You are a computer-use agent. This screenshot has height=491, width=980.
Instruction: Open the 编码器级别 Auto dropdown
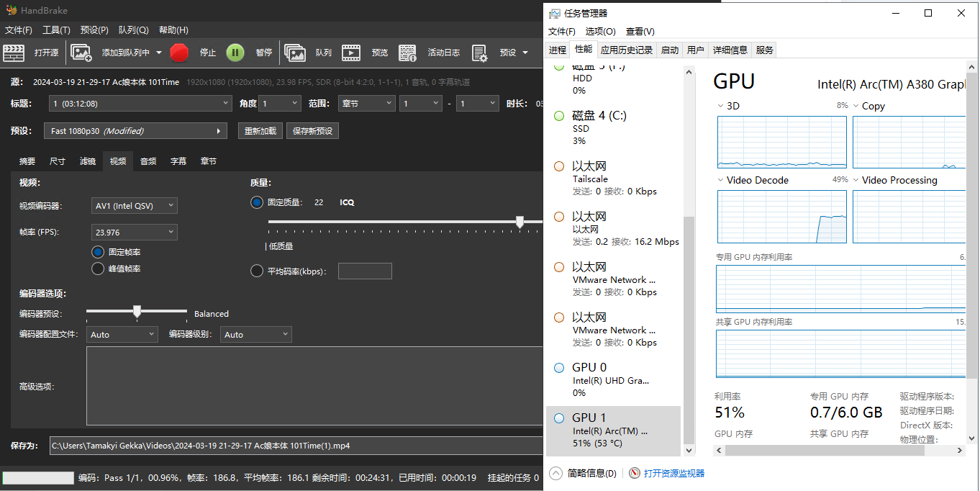pos(255,334)
